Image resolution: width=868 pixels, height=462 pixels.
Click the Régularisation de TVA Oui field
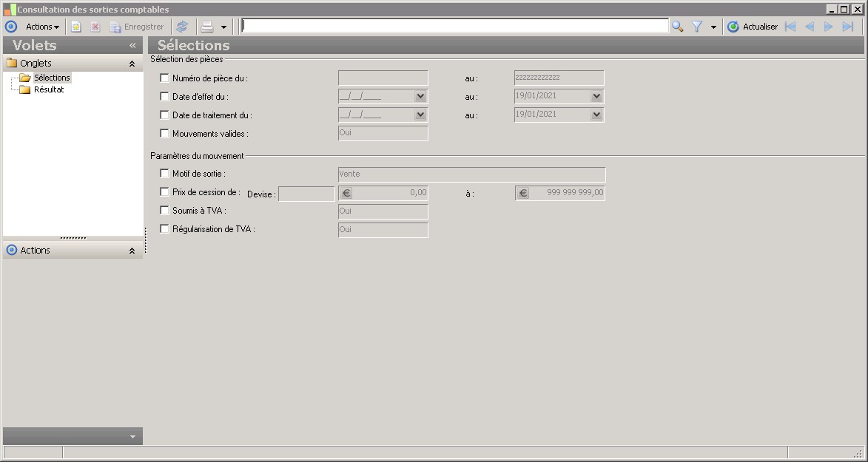(383, 230)
